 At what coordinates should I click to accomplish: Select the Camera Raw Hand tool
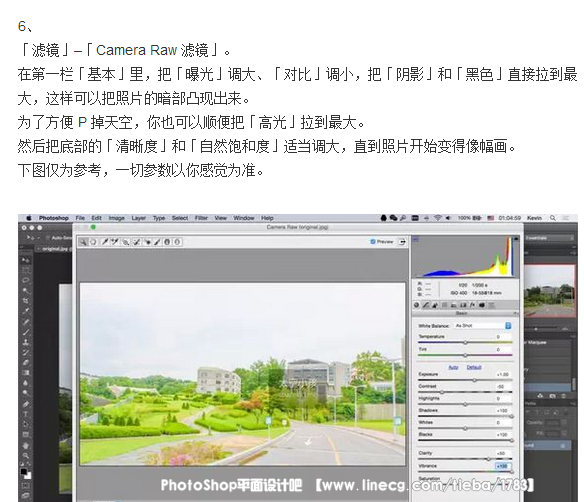click(93, 242)
